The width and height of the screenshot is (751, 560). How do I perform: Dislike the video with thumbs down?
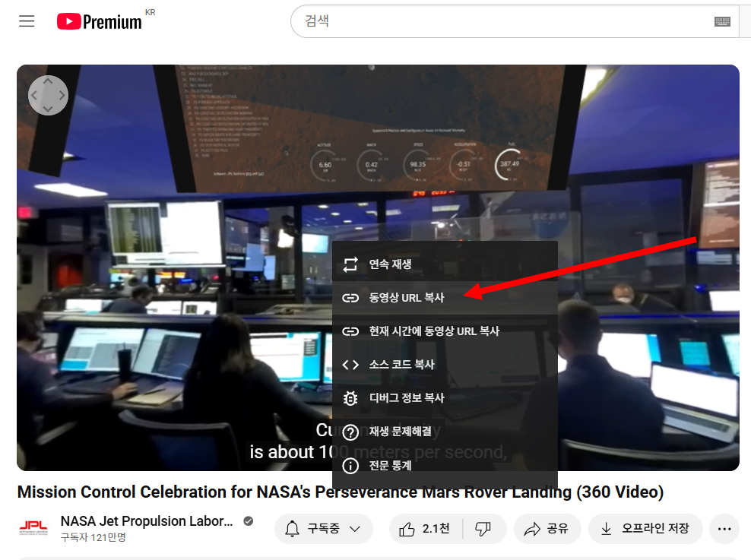point(483,528)
